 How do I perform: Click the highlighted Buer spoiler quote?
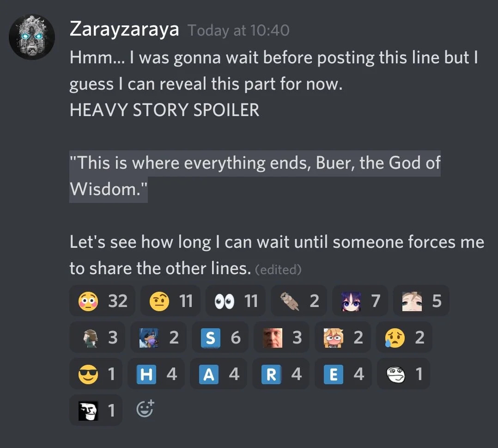pos(255,176)
